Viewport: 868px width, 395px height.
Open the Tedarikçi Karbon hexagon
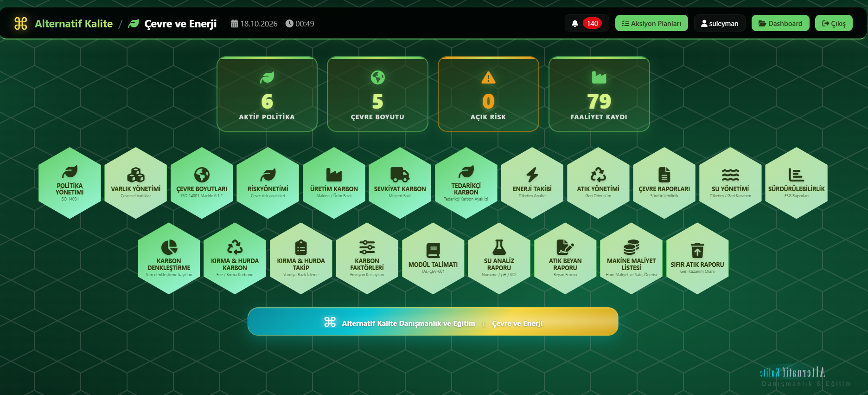pyautogui.click(x=466, y=183)
